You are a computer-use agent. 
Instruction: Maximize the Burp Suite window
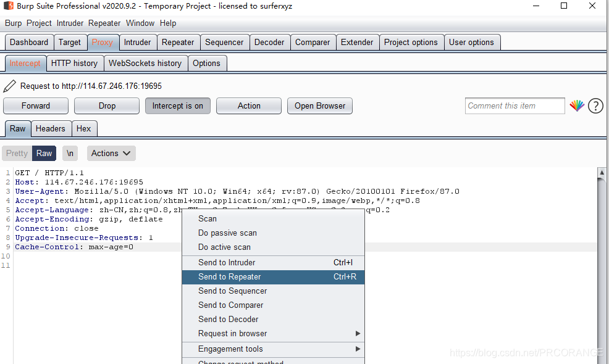click(564, 6)
